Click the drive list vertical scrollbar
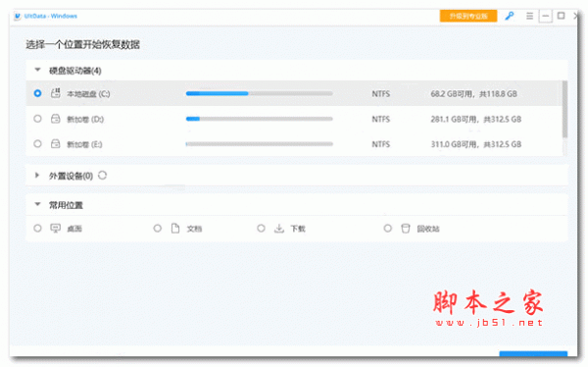 pos(564,109)
